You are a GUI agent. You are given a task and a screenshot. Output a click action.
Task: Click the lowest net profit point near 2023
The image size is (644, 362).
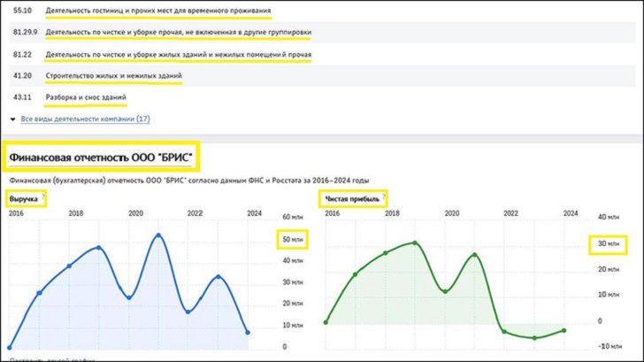pyautogui.click(x=534, y=337)
